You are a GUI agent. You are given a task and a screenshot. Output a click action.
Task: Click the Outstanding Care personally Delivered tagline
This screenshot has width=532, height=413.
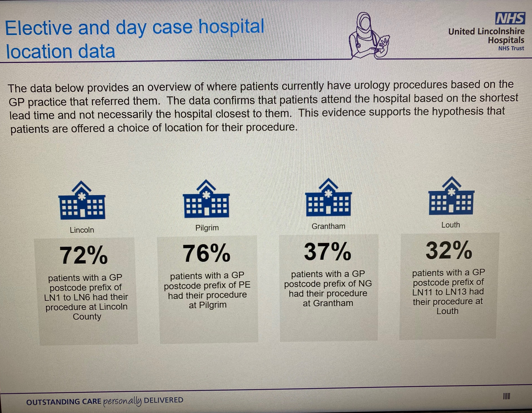pyautogui.click(x=105, y=401)
